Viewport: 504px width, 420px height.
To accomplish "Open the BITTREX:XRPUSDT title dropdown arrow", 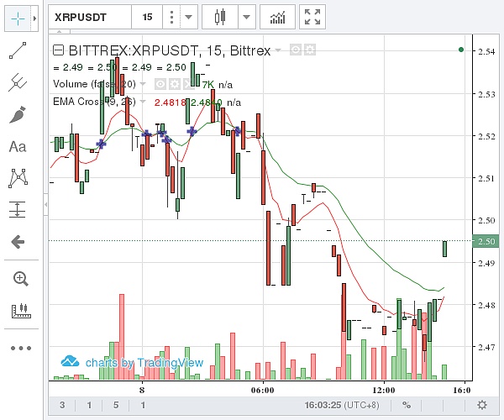I will [x=278, y=50].
